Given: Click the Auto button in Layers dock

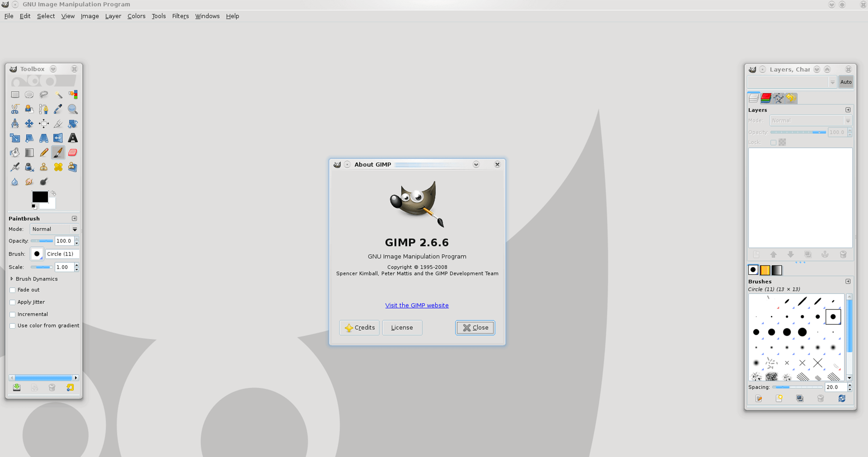Looking at the screenshot, I should point(846,82).
